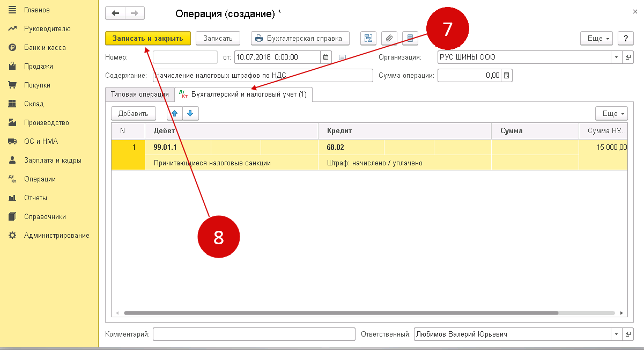Open the calculator for Сумма операции
644x350 pixels.
pos(507,76)
